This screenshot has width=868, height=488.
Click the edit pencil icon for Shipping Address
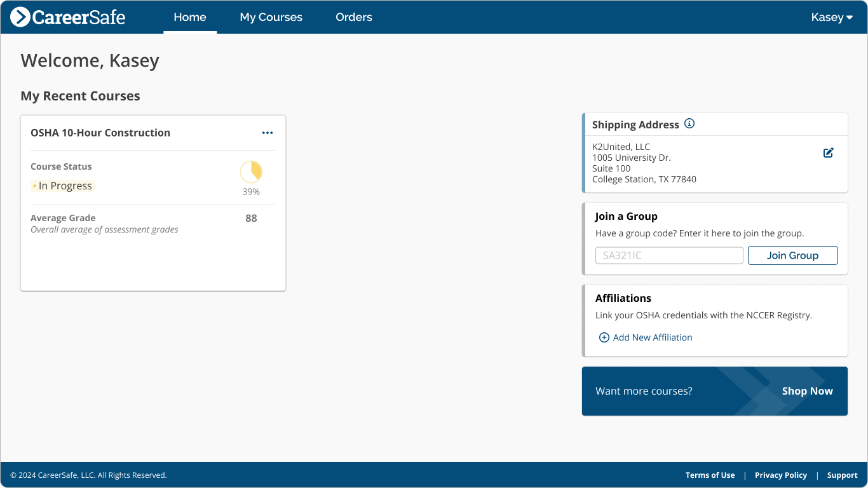(828, 152)
